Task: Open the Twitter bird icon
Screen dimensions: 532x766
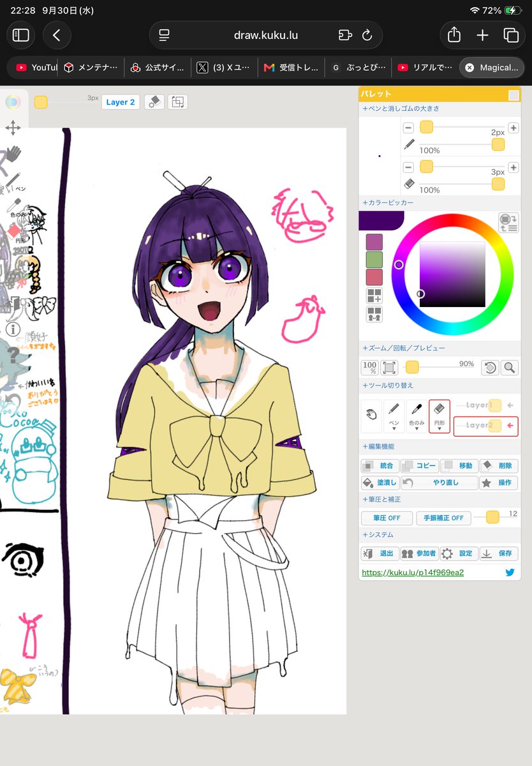Action: (x=510, y=573)
